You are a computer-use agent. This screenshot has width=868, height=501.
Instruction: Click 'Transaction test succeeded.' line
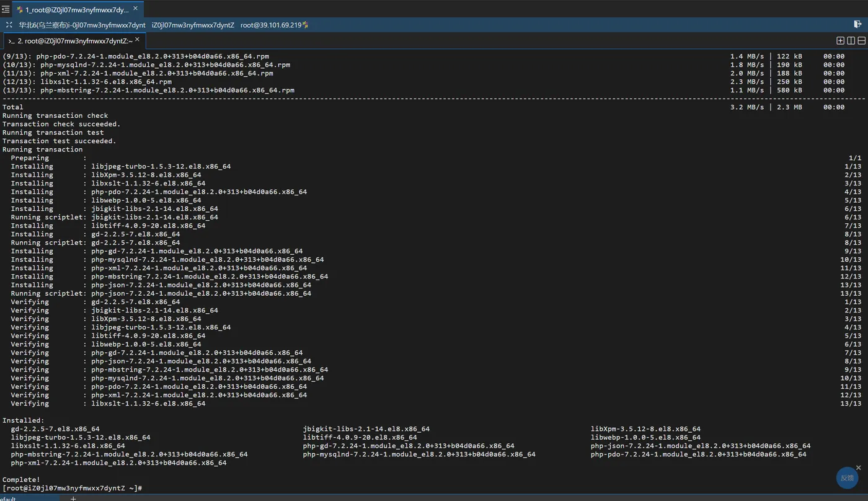click(x=60, y=141)
